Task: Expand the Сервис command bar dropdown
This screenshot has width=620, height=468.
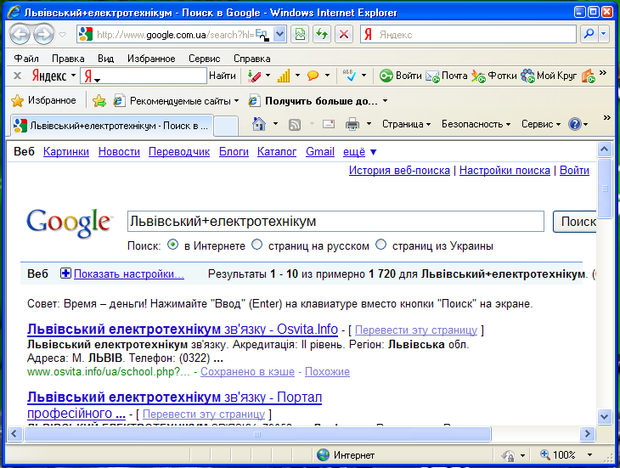Action: (541, 124)
